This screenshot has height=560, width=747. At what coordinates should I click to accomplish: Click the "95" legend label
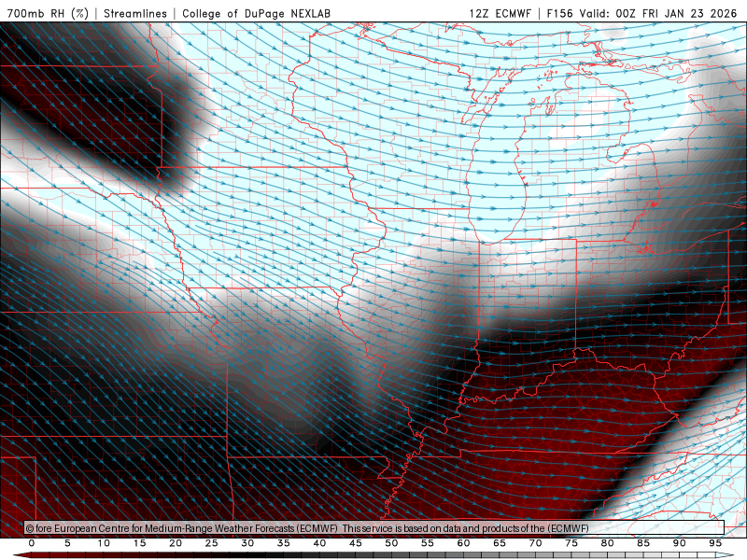715,543
